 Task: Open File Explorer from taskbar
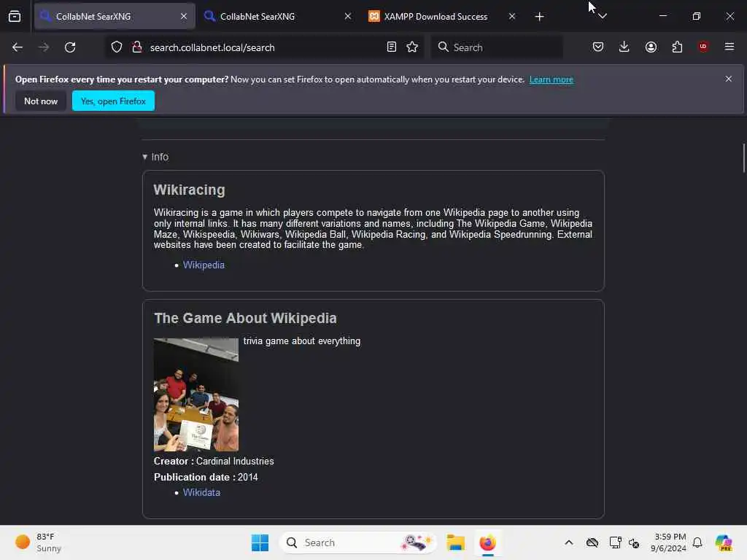pyautogui.click(x=455, y=542)
